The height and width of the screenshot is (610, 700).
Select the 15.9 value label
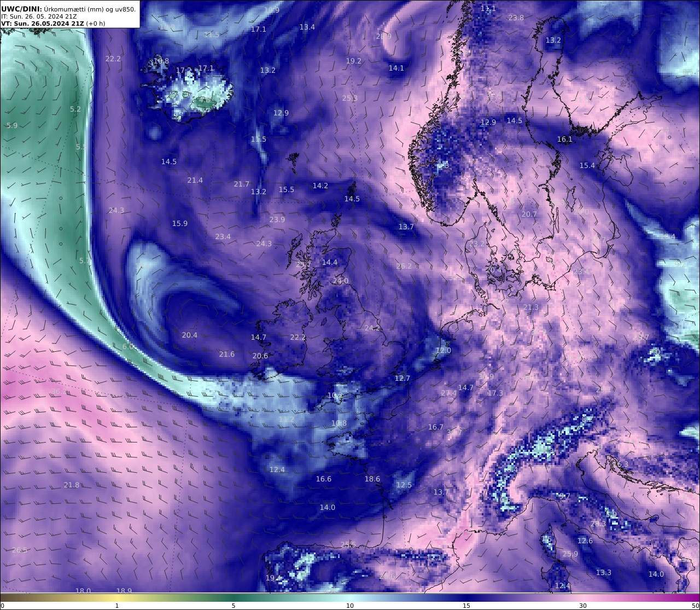(179, 224)
